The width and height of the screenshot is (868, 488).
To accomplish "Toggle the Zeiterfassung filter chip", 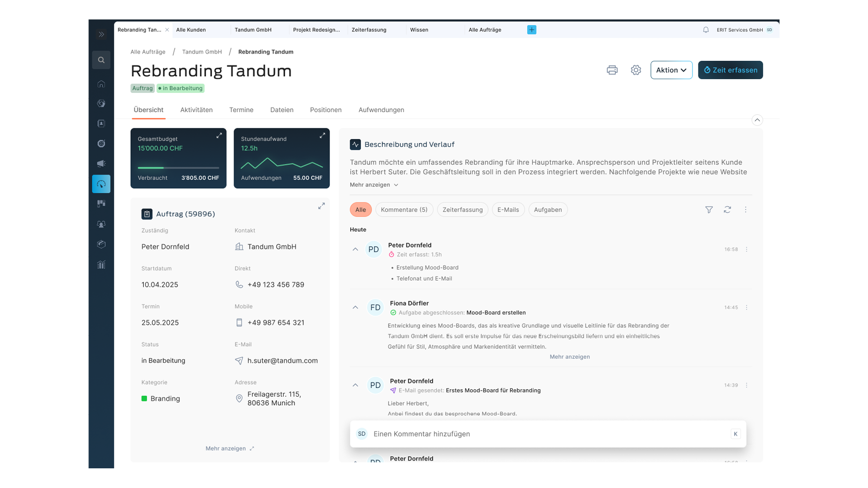I will point(462,210).
